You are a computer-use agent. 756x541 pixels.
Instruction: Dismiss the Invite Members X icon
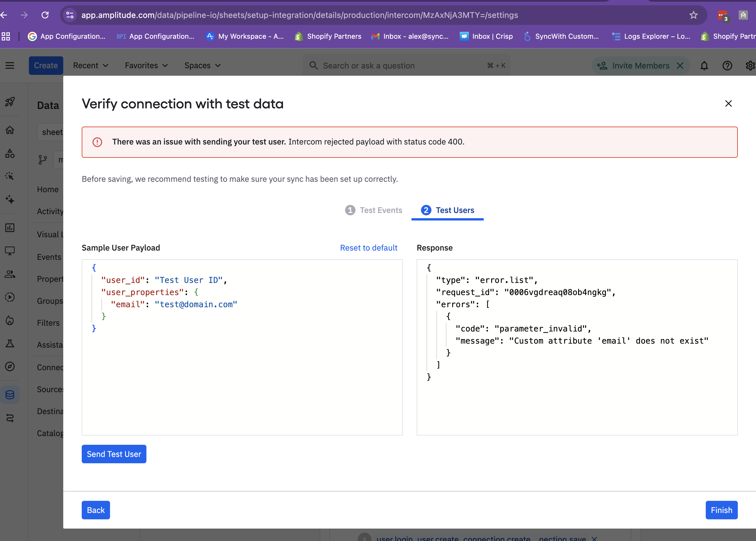[680, 66]
